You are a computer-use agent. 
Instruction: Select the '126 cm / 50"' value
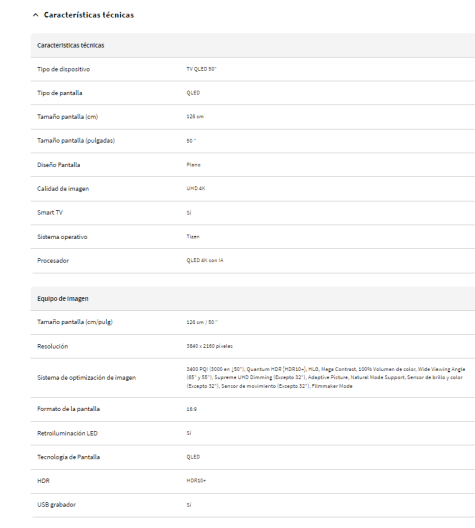(x=202, y=322)
